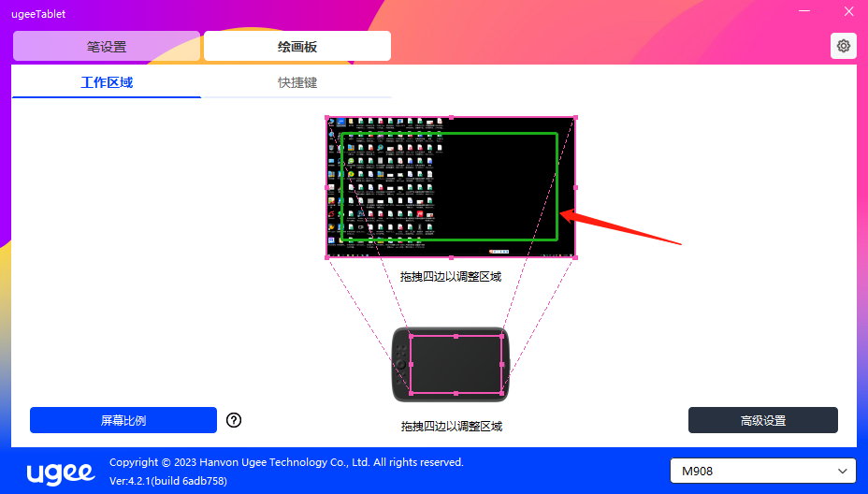Minimize the ugeeTablet window
Viewport: 868px width, 494px height.
coord(804,11)
